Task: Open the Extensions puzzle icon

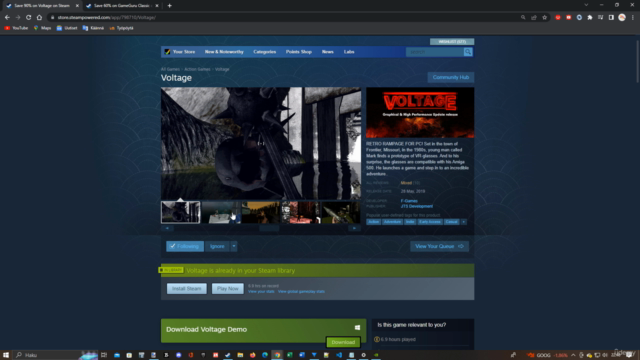Action: (x=590, y=18)
